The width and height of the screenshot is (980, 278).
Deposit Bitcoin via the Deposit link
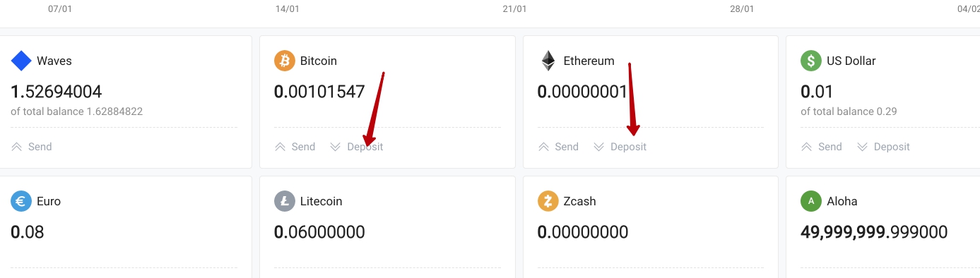click(x=356, y=147)
